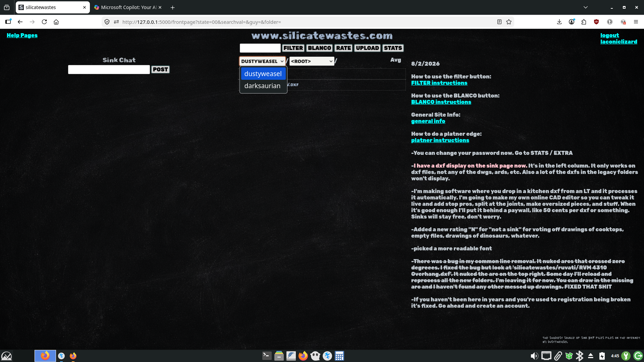Open the extensions puzzle icon
Image resolution: width=644 pixels, height=362 pixels.
point(584,22)
